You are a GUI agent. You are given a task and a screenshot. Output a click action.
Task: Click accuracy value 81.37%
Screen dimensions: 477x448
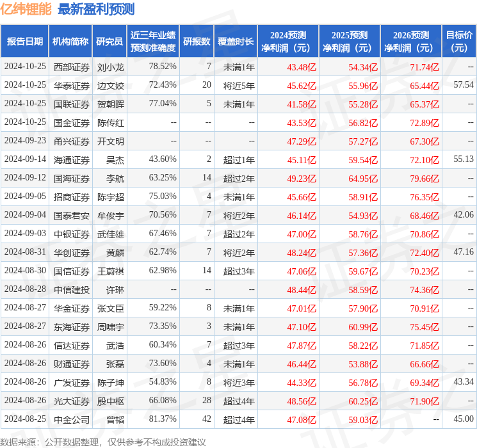[x=163, y=419]
